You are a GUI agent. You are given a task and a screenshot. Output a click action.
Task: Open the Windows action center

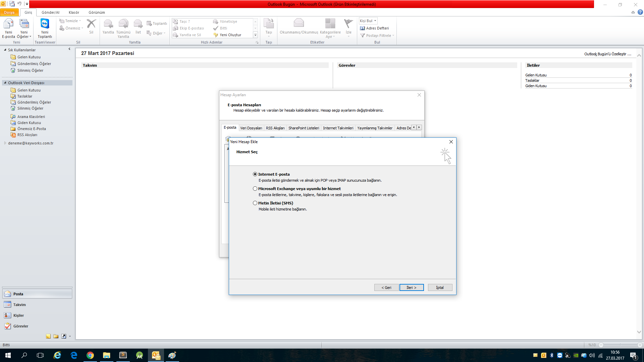[x=634, y=355]
